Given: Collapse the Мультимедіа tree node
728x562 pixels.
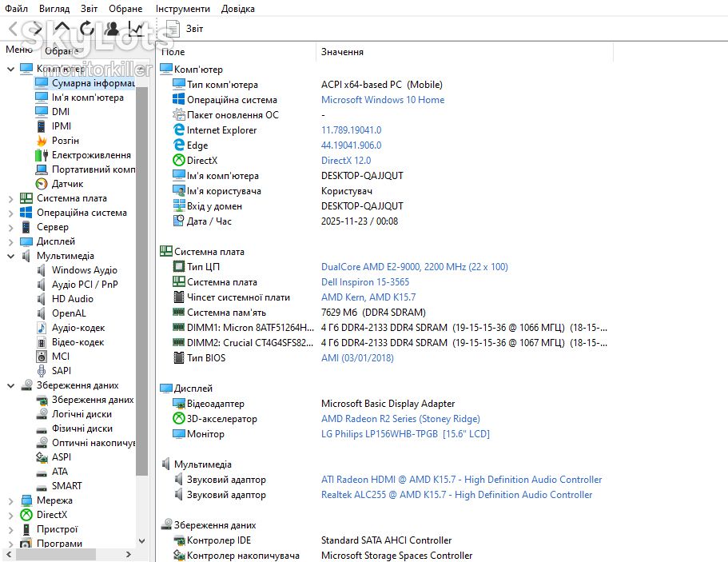Looking at the screenshot, I should click(x=10, y=256).
